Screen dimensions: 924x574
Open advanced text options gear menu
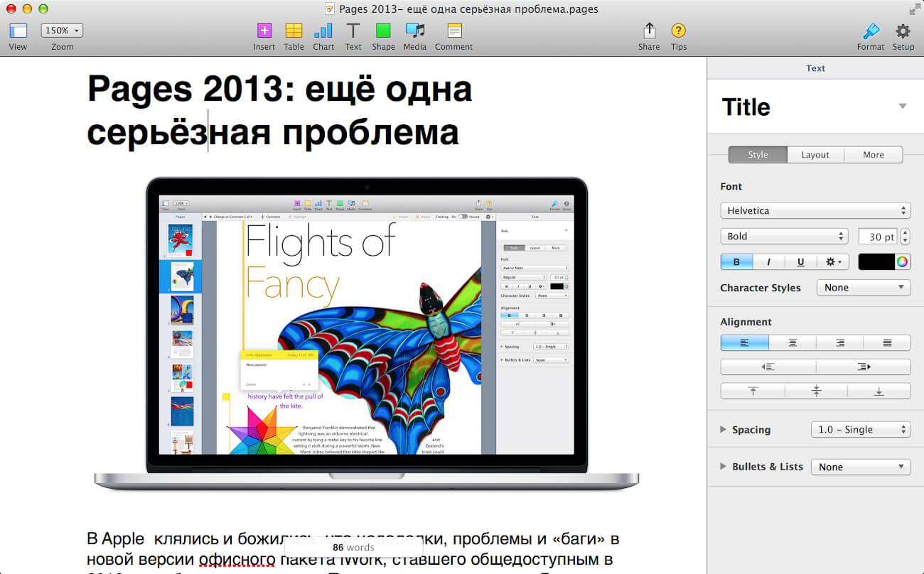833,262
